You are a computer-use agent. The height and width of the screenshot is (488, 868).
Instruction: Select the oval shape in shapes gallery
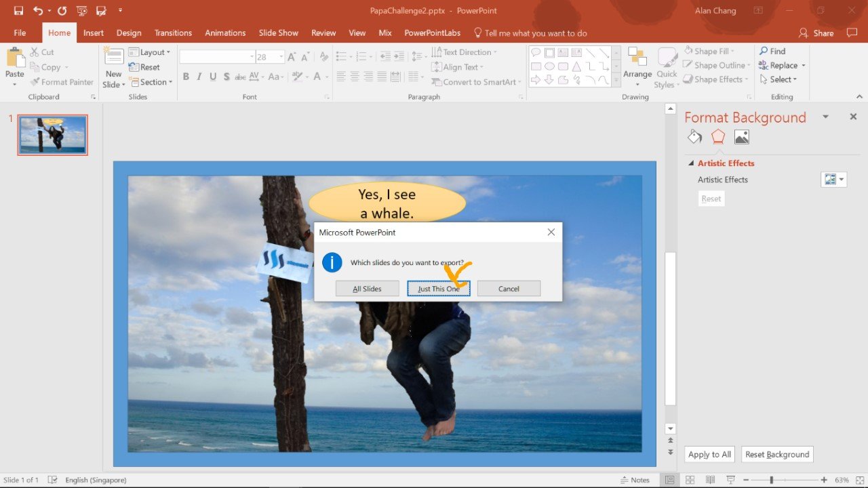[x=549, y=66]
